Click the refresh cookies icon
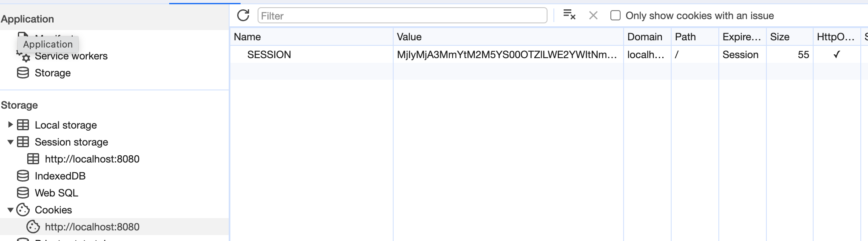868x241 pixels. click(x=243, y=16)
